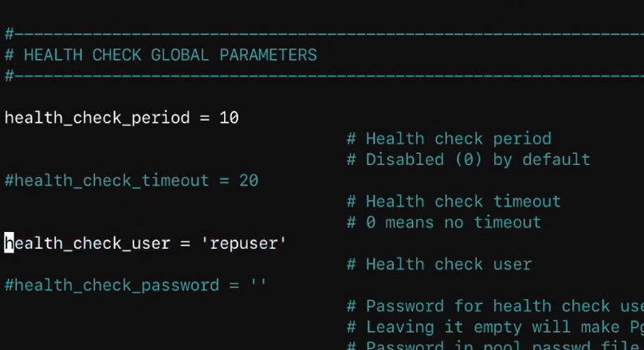
Task: Click the dashed comment line below the heading
Action: click(x=324, y=76)
